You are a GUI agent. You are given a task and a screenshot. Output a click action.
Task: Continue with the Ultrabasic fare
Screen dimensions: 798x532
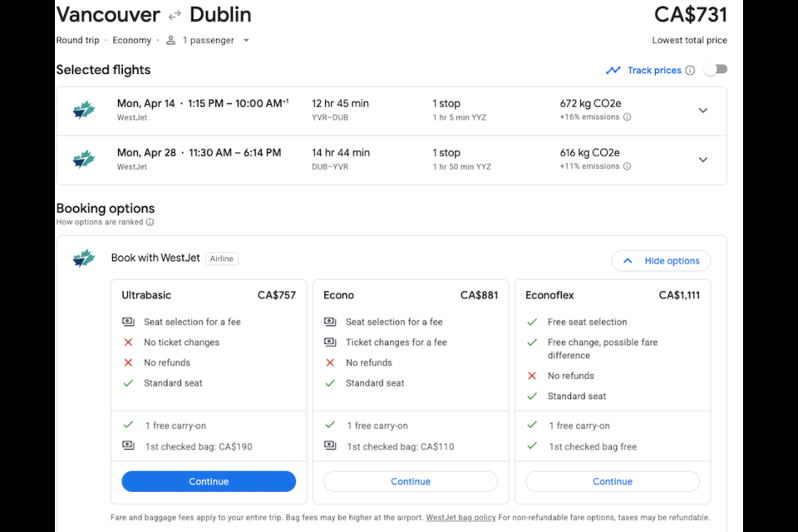209,481
